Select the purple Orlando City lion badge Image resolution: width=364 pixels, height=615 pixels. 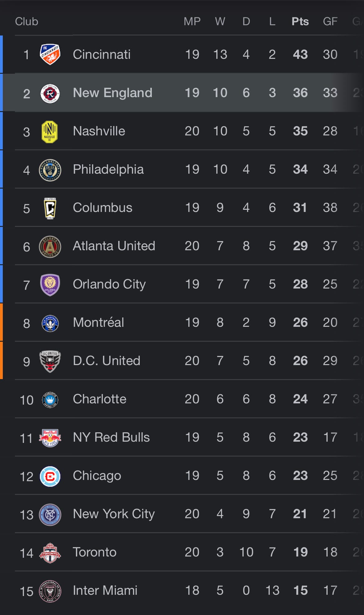click(x=50, y=285)
